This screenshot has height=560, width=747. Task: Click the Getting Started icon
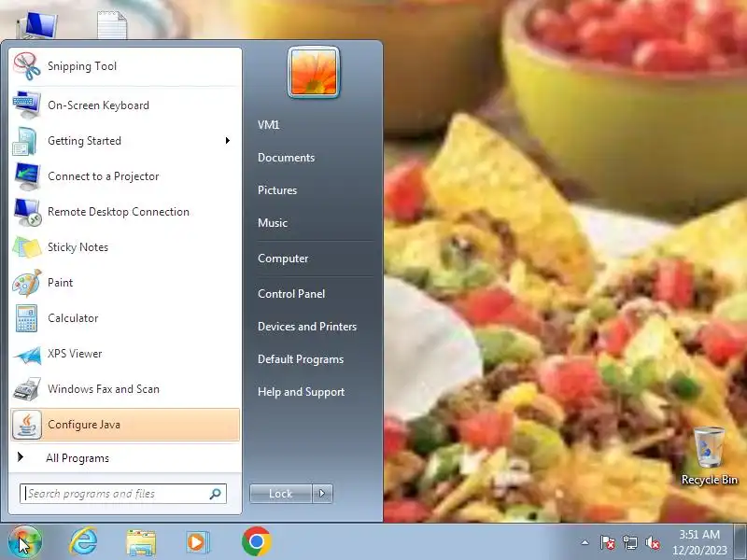point(25,141)
